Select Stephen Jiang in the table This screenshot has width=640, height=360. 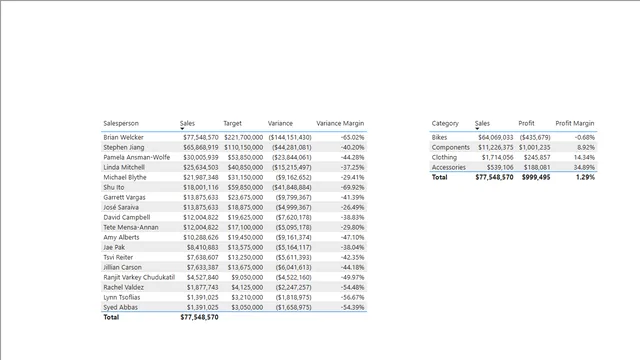(124, 147)
